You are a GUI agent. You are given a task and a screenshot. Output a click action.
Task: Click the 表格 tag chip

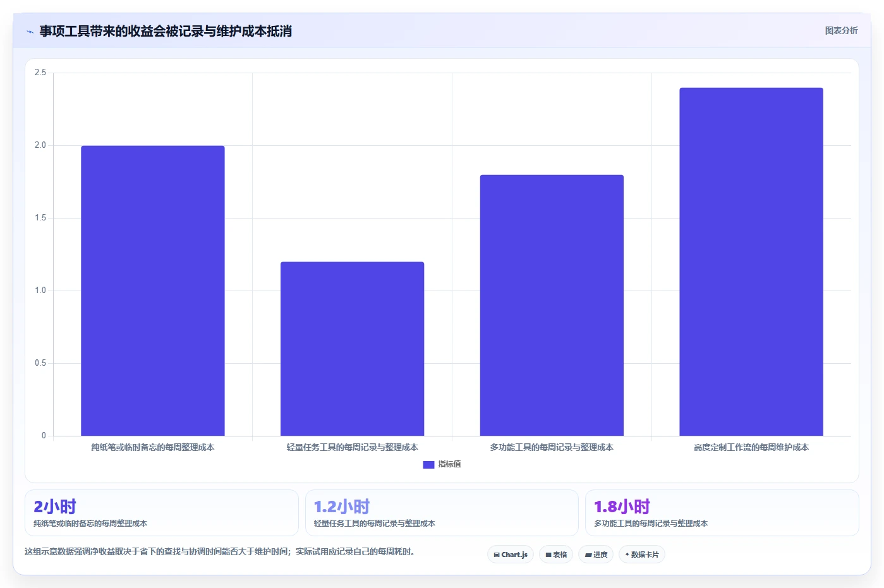(556, 555)
